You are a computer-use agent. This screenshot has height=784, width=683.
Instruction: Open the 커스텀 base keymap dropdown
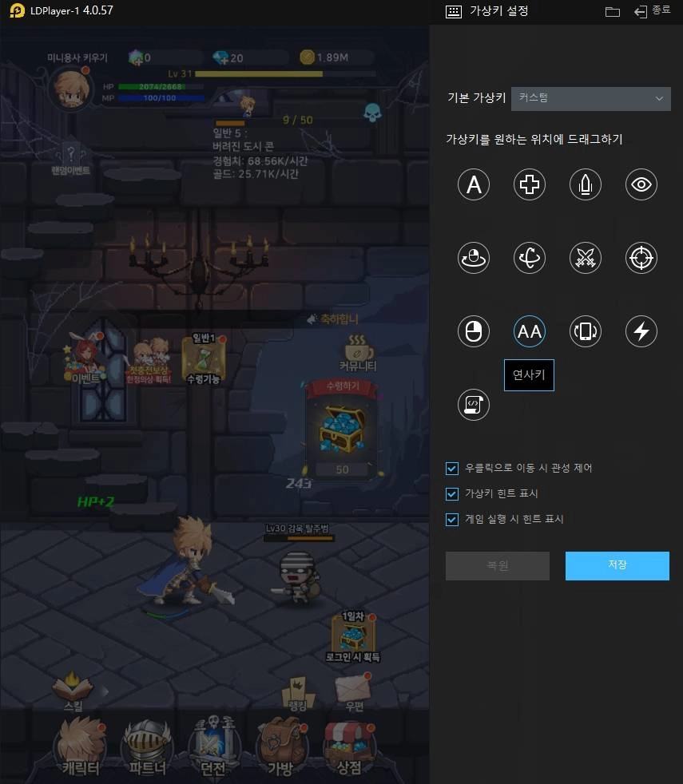590,98
